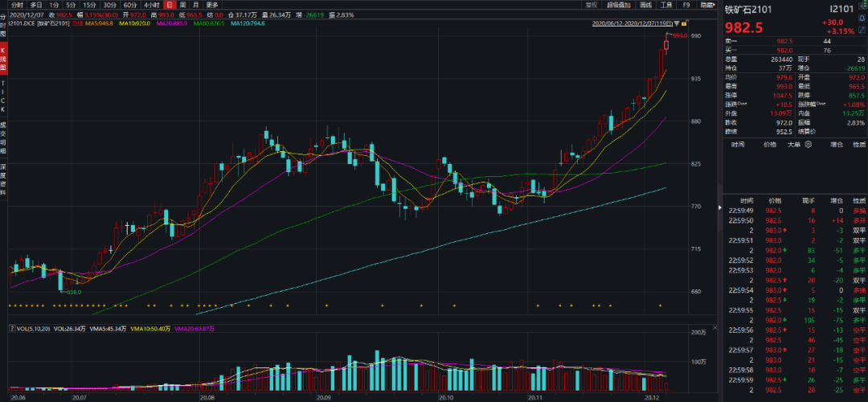Screen dimensions: 868x402
Task: Click the last price 982.5 headline
Action: tap(743, 27)
